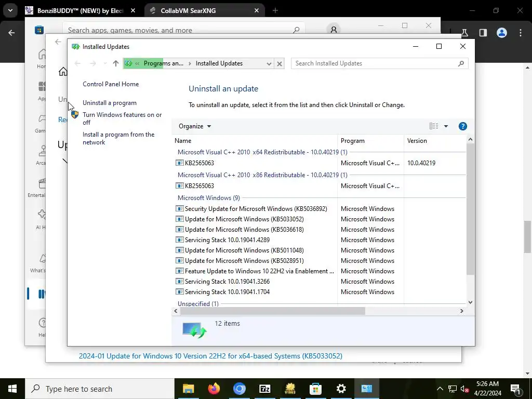The width and height of the screenshot is (532, 399).
Task: Click the vertical scrollbar down arrow in updates list
Action: tap(470, 302)
